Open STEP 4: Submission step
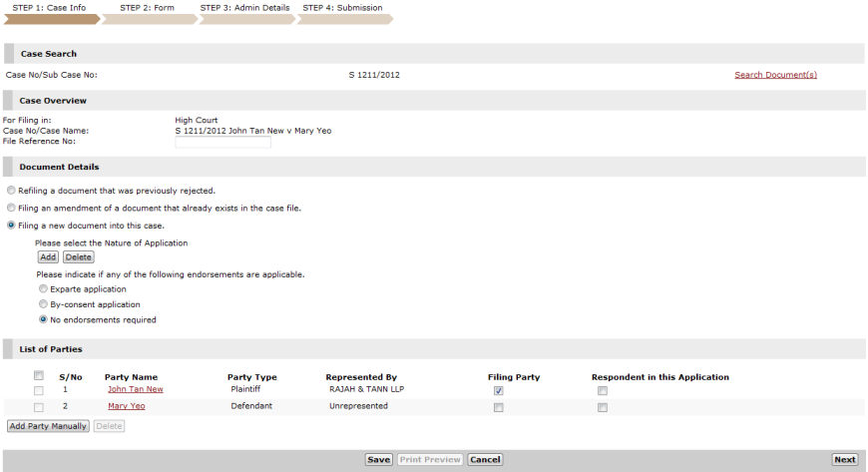 point(342,8)
